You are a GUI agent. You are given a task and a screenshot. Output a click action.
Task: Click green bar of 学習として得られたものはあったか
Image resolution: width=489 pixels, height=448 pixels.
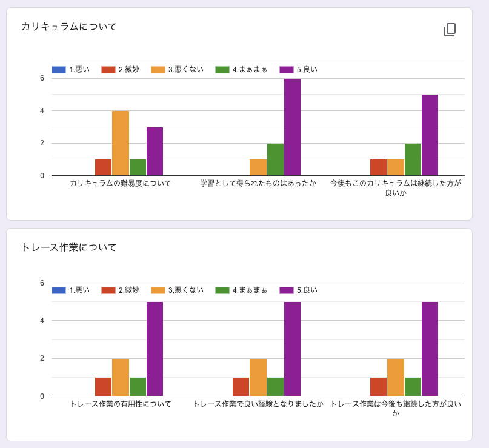[x=275, y=159]
